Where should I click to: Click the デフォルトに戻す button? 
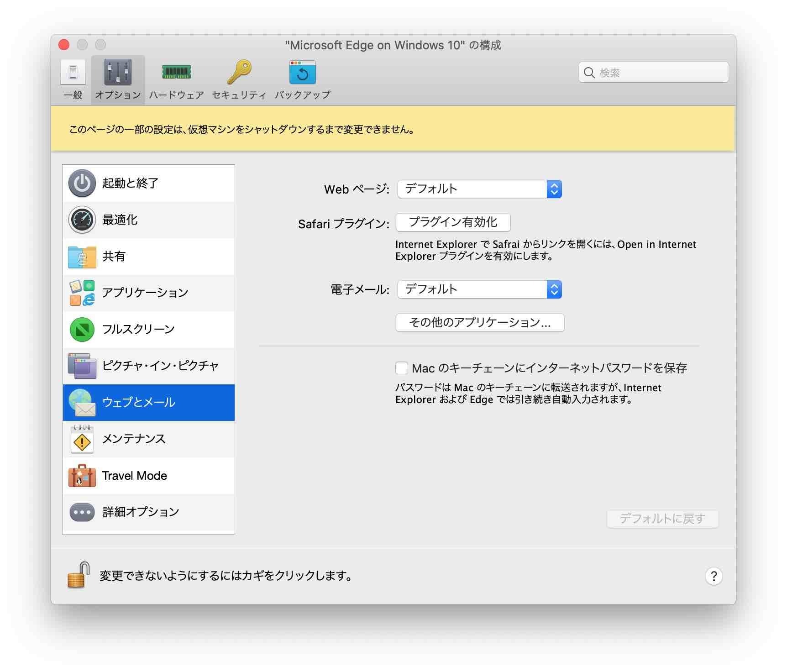(662, 519)
